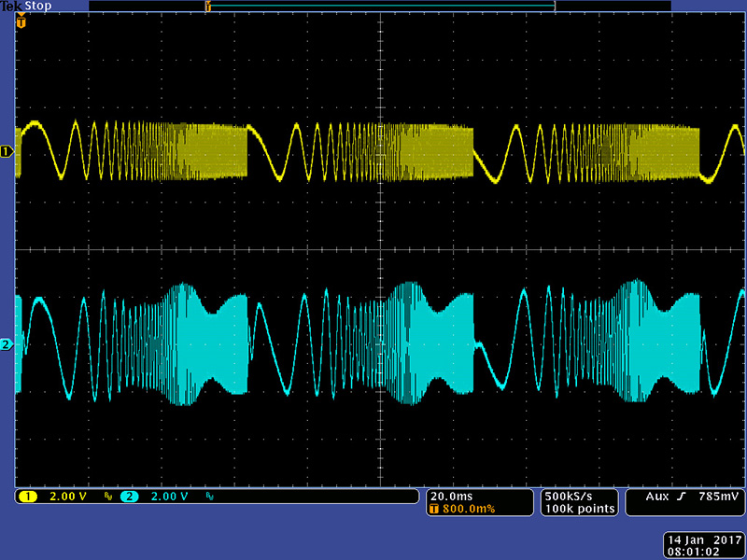Click the record view bar at top
747x560 pixels.
[380, 7]
